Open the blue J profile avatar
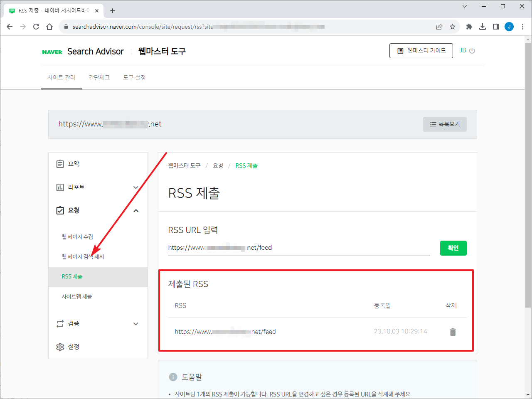 (509, 27)
